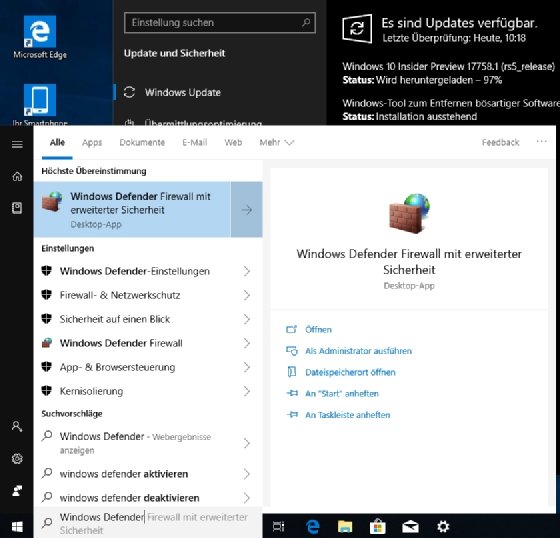Open the Home icon in search sidebar

pyautogui.click(x=17, y=176)
